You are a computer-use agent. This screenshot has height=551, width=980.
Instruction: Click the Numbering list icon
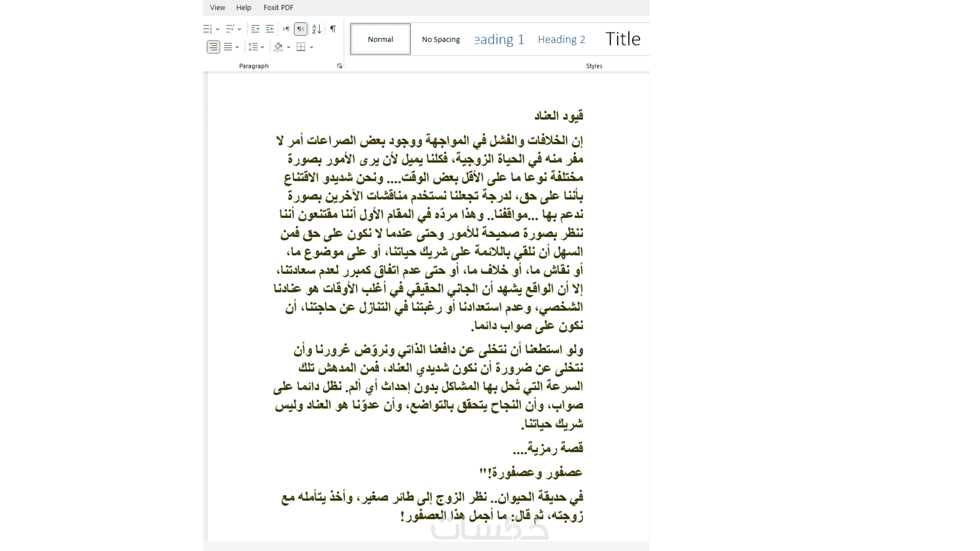207,29
